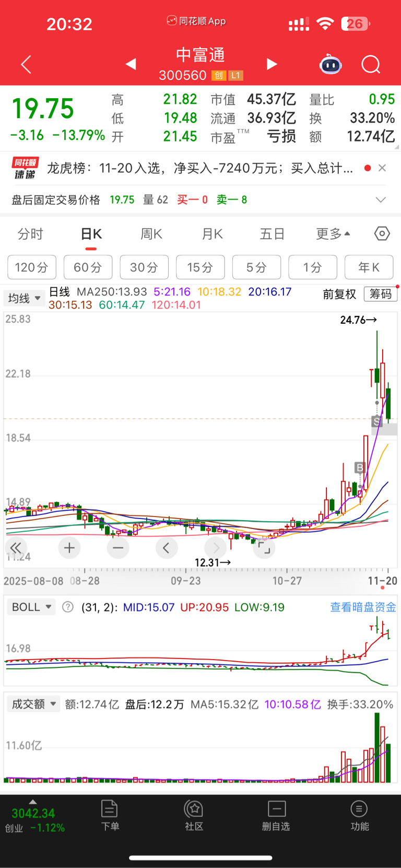Expand the 更多 period menu
The height and width of the screenshot is (868, 401).
[333, 234]
